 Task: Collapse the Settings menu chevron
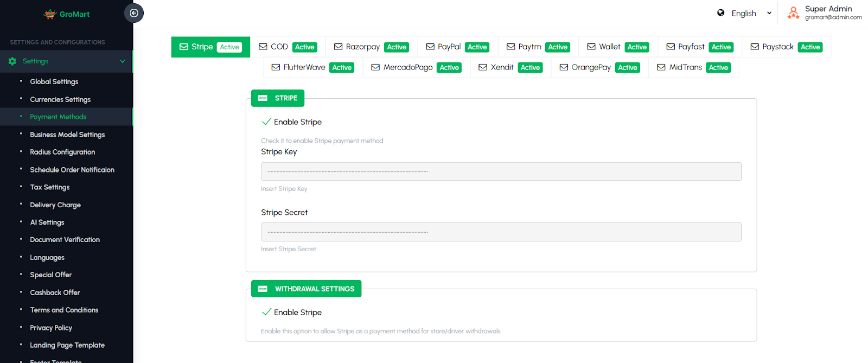[x=123, y=61]
